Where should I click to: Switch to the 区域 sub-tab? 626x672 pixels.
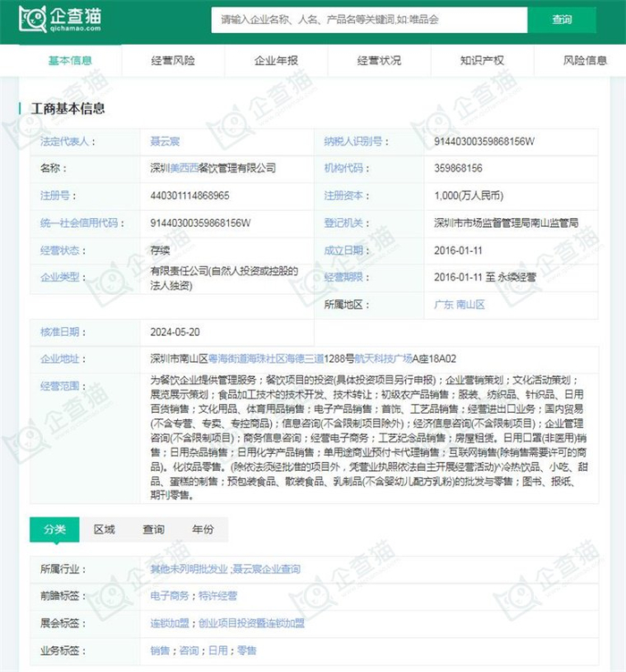click(x=105, y=529)
